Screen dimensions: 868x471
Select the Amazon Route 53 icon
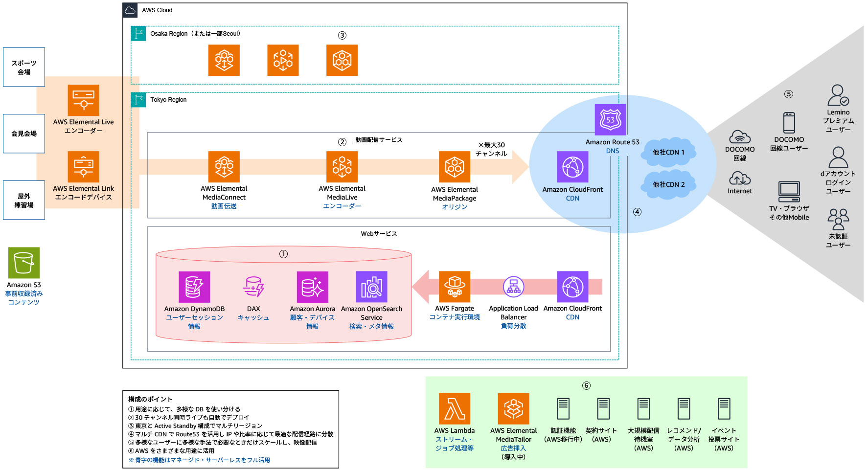(x=611, y=120)
